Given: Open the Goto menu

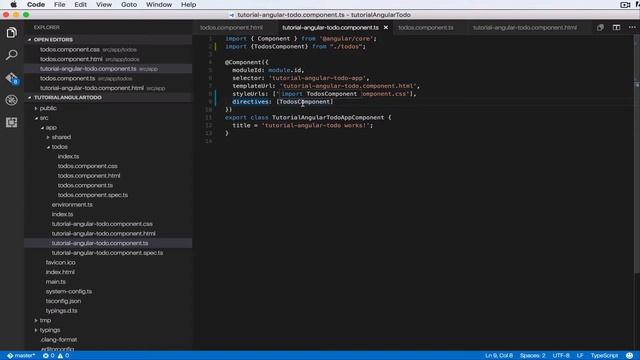Looking at the screenshot, I should coord(129,4).
